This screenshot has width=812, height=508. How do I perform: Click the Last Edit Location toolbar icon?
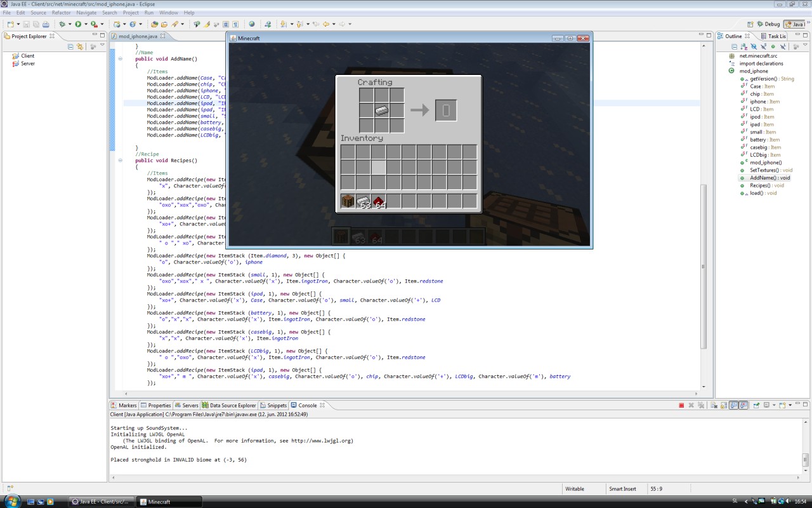coord(315,24)
